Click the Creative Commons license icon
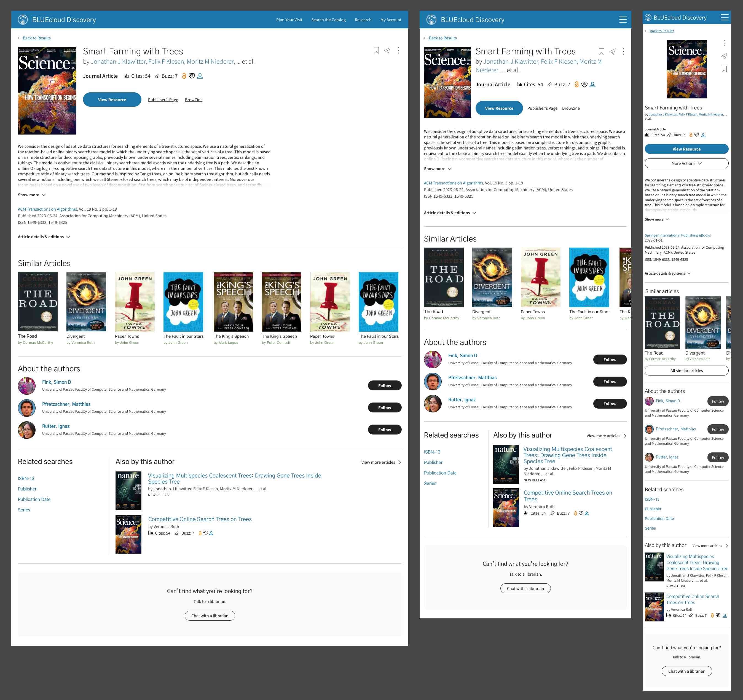Image resolution: width=743 pixels, height=700 pixels. coord(192,76)
